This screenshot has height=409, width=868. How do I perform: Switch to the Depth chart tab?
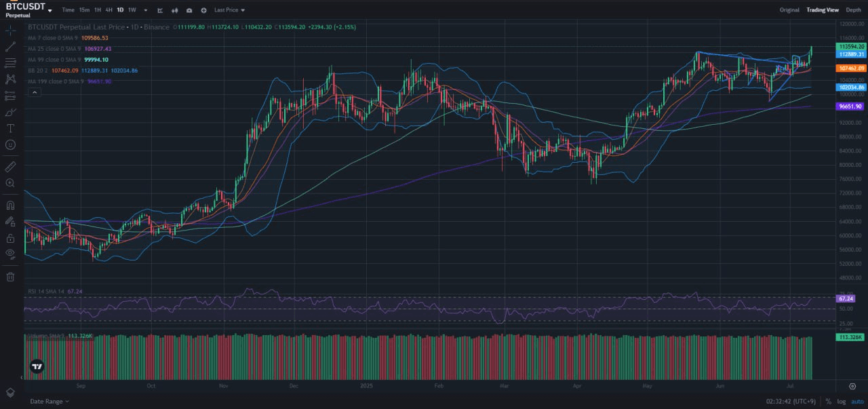tap(853, 10)
